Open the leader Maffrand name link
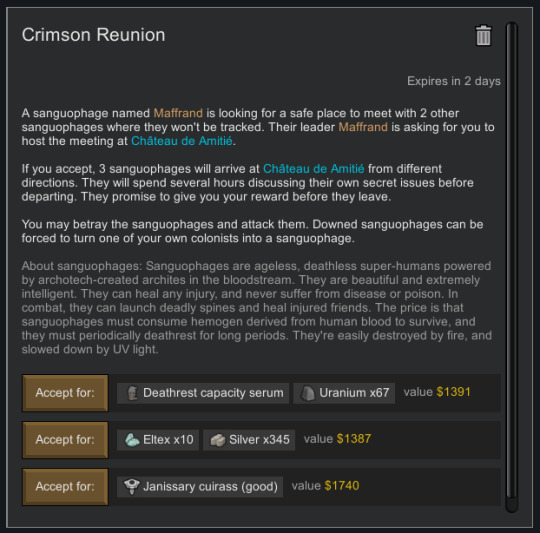The image size is (540, 533). [x=363, y=127]
